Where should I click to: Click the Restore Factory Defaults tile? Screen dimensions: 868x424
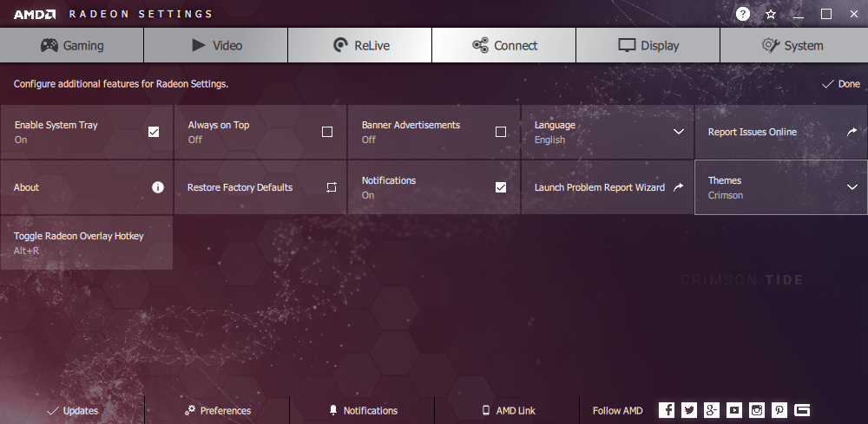260,187
